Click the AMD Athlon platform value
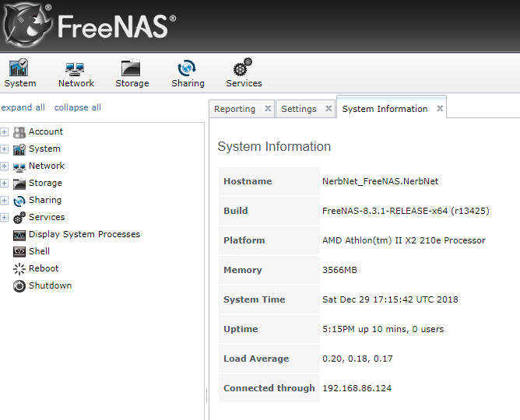520x420 pixels. coord(404,240)
